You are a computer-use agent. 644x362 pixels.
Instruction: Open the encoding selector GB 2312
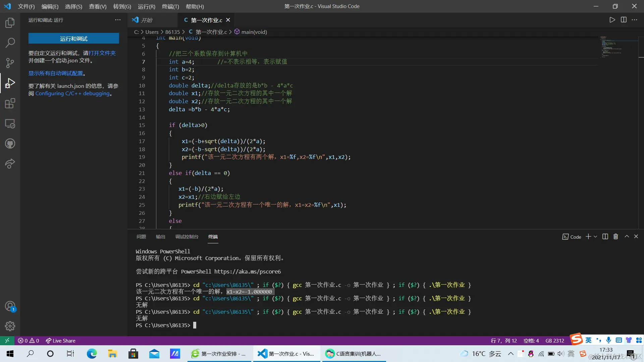(554, 341)
